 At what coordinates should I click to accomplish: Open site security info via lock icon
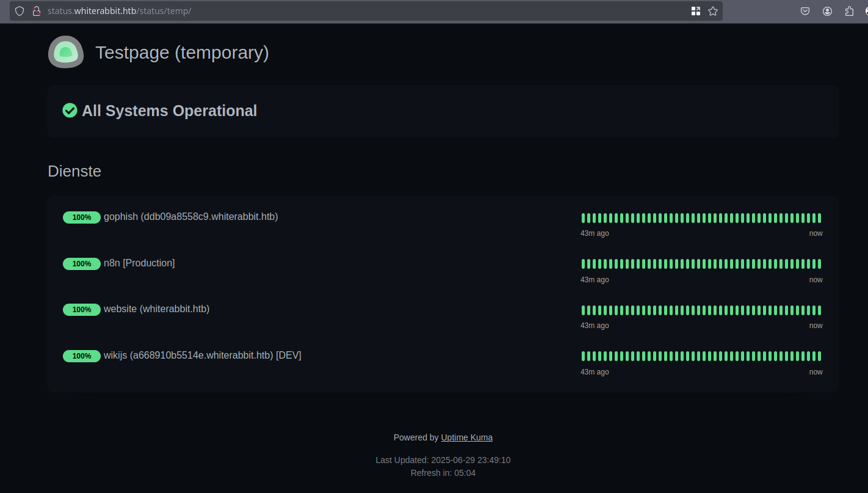click(x=36, y=11)
